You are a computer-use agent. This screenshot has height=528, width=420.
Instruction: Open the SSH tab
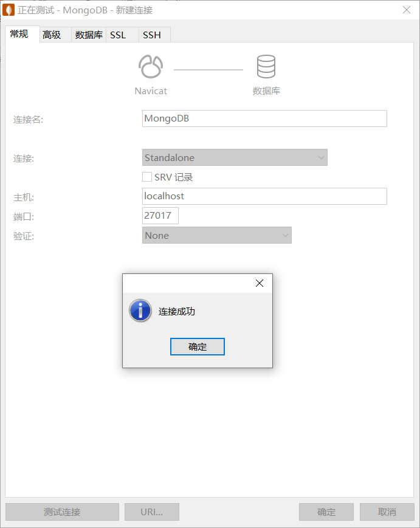point(154,35)
